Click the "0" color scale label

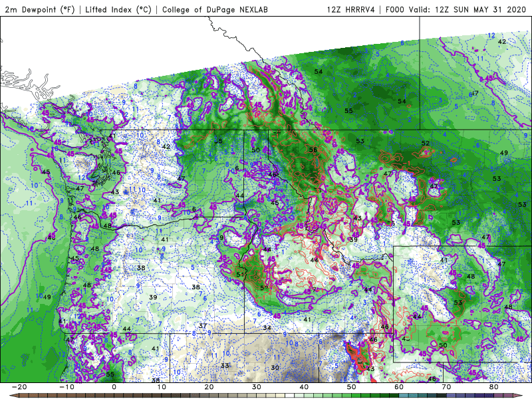[x=114, y=387]
